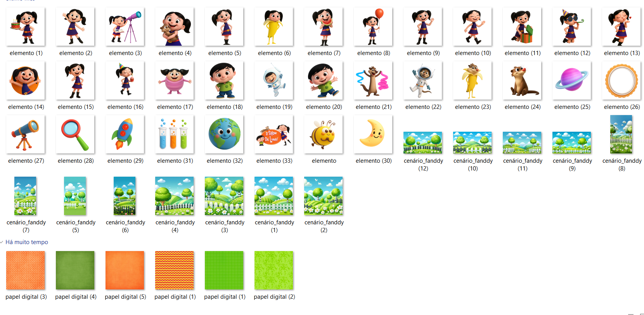This screenshot has width=644, height=315.
Task: Select the orange frame elemento (26)
Action: coord(621,81)
